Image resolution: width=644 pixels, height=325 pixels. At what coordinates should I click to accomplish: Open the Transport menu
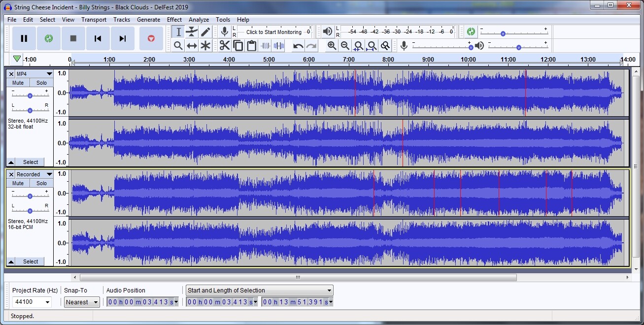coord(94,20)
